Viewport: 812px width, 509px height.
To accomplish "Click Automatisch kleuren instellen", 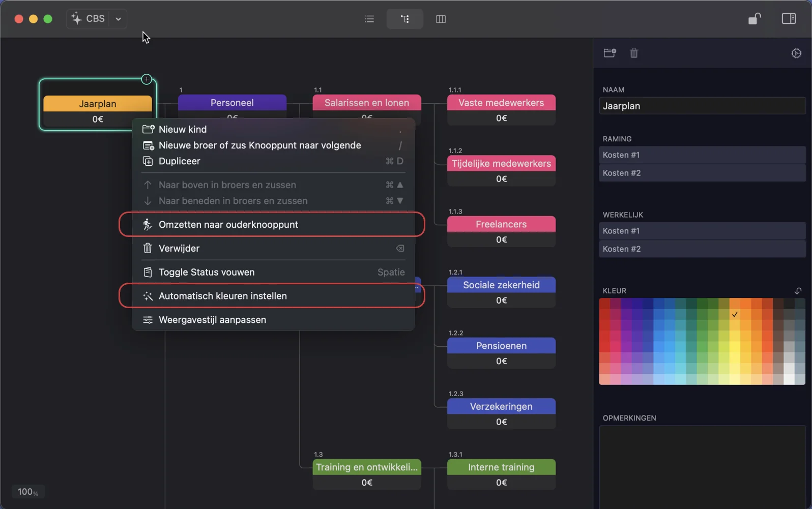I will (223, 296).
